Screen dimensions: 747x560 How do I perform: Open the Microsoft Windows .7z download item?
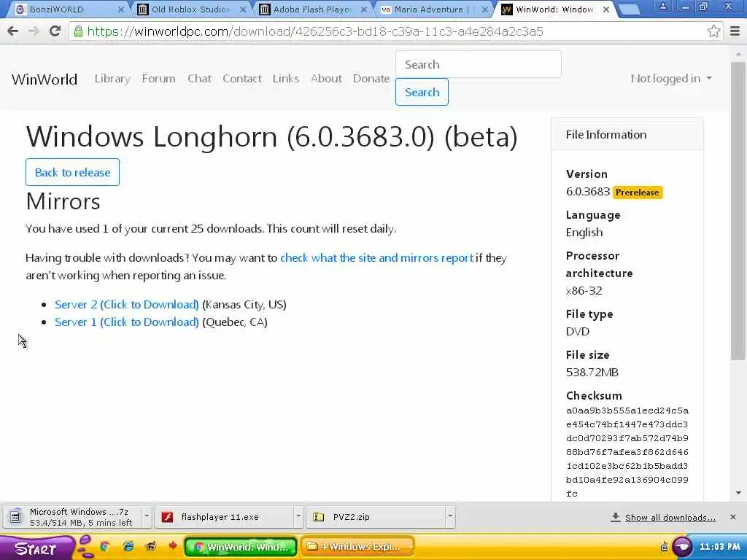pos(72,517)
